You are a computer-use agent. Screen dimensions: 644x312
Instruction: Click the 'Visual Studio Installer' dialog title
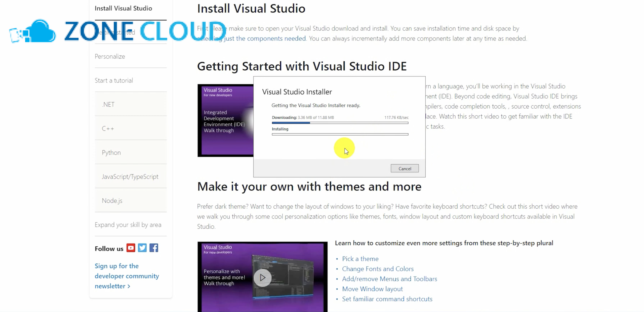(x=297, y=92)
